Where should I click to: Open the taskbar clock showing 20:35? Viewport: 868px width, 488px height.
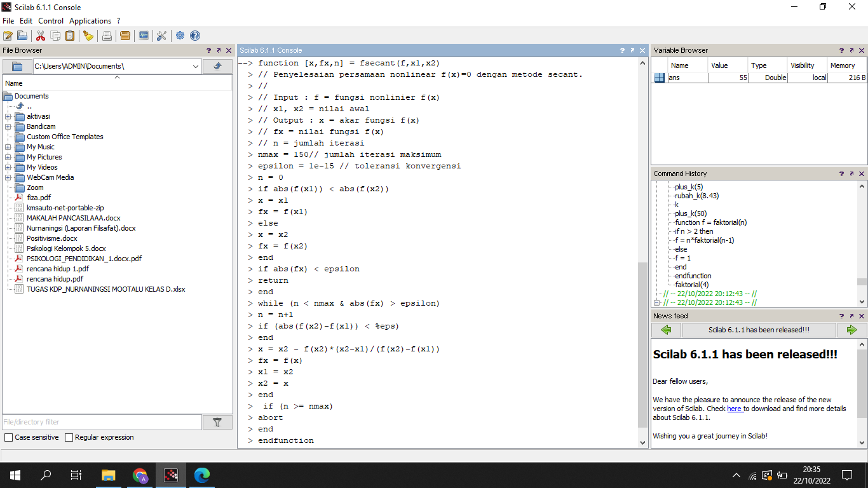coord(811,475)
